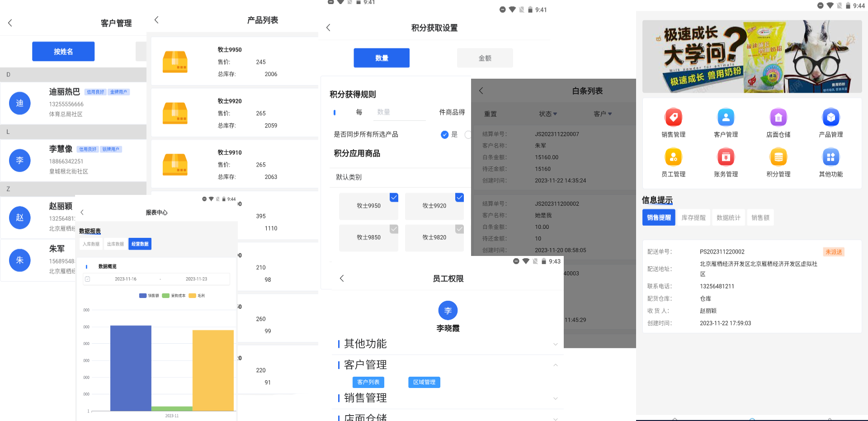Uncheck the 牧士9950 product checkbox
This screenshot has width=868, height=421.
coord(394,198)
